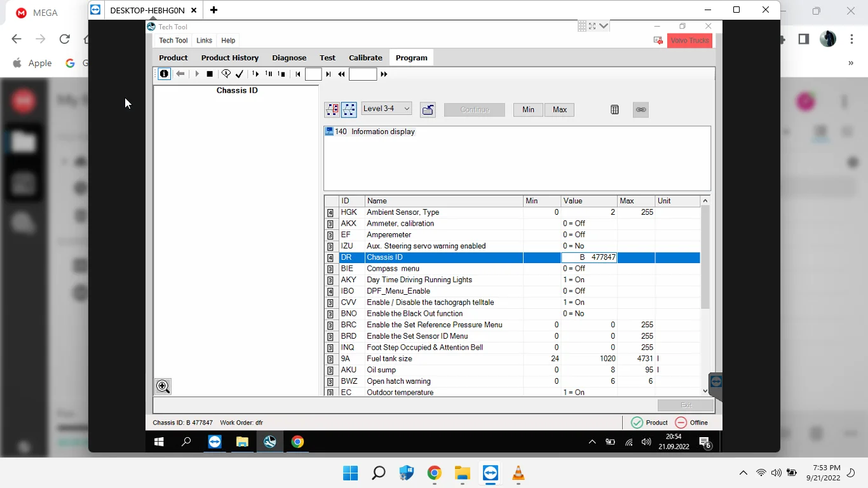Click the black square stop icon
The width and height of the screenshot is (868, 488).
coord(210,74)
